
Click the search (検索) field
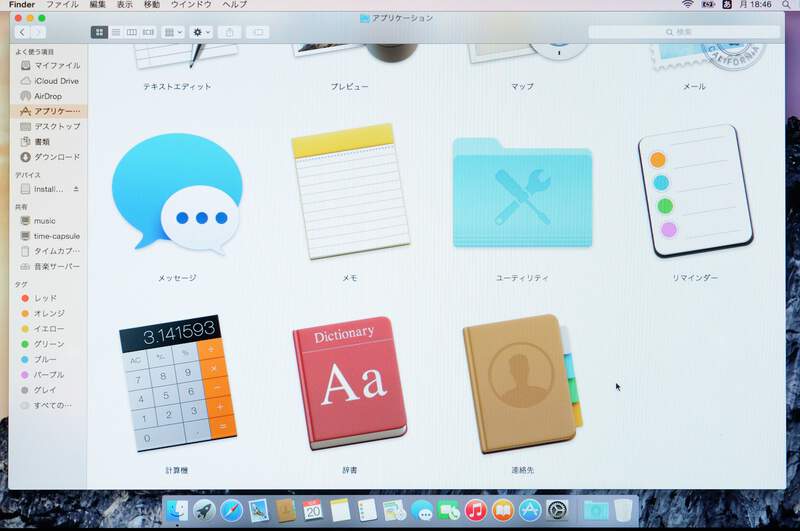click(684, 32)
